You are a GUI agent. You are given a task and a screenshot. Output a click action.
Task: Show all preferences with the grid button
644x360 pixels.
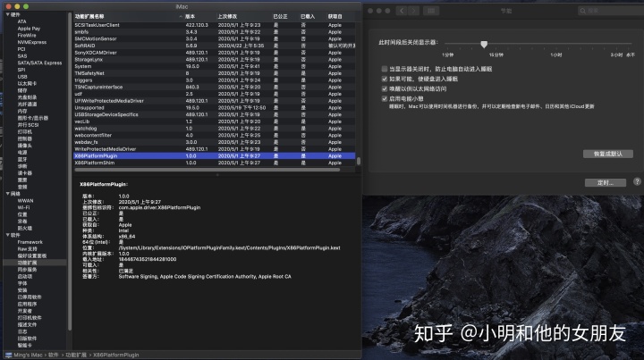click(431, 11)
